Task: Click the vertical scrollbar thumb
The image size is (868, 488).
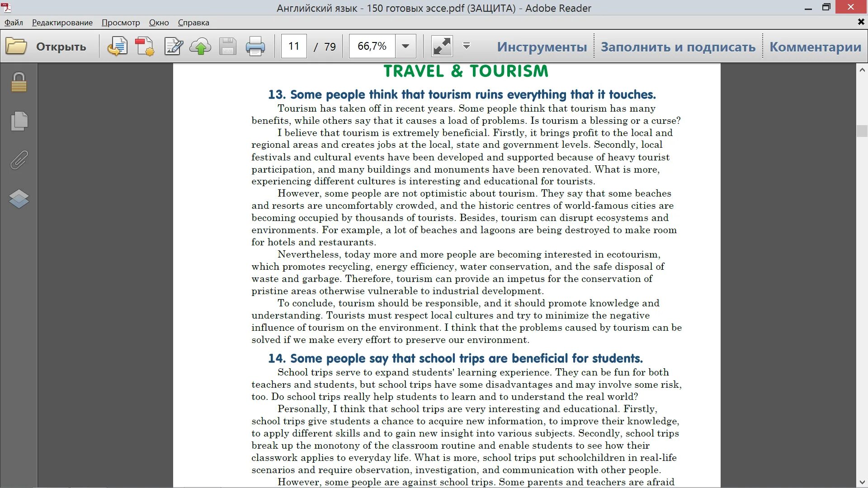Action: pyautogui.click(x=862, y=131)
